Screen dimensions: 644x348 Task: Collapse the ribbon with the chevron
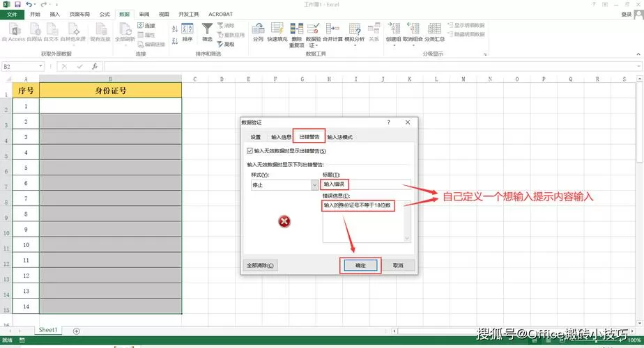(x=638, y=54)
